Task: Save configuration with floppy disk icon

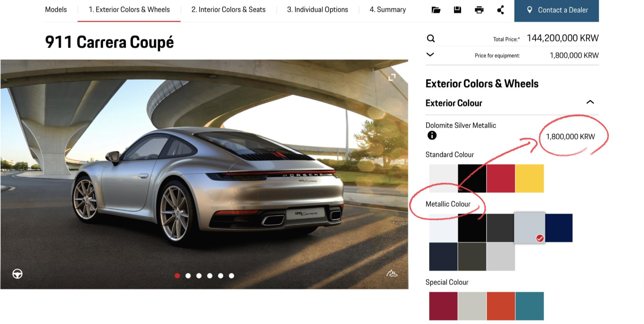Action: (457, 10)
